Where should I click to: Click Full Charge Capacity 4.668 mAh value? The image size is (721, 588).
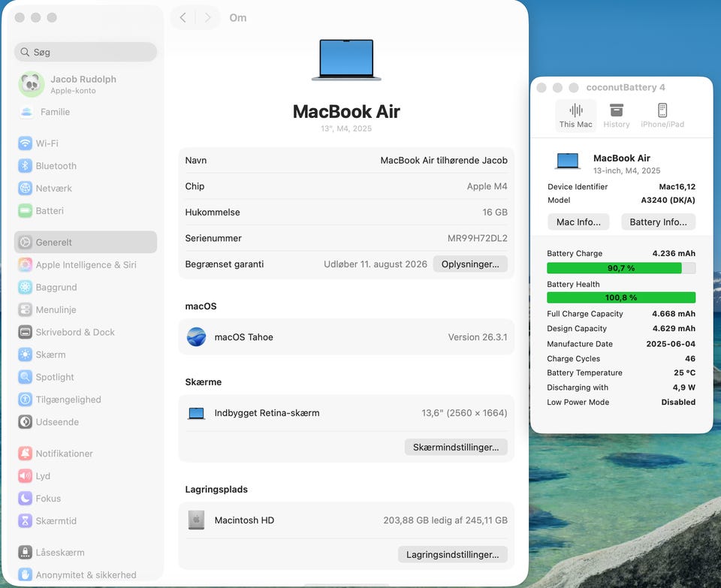674,314
